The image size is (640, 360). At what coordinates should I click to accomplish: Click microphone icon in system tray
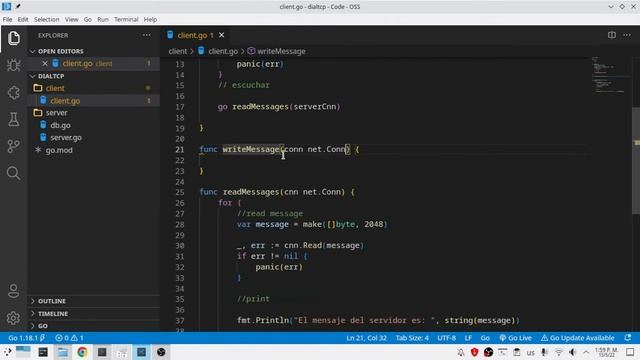tap(544, 352)
